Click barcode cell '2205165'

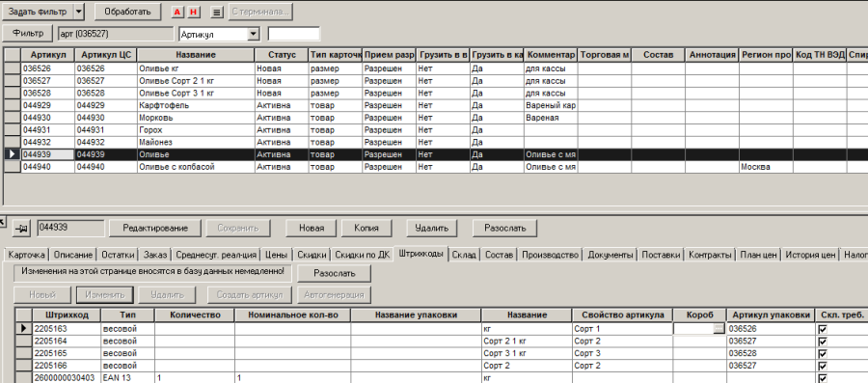tap(67, 353)
